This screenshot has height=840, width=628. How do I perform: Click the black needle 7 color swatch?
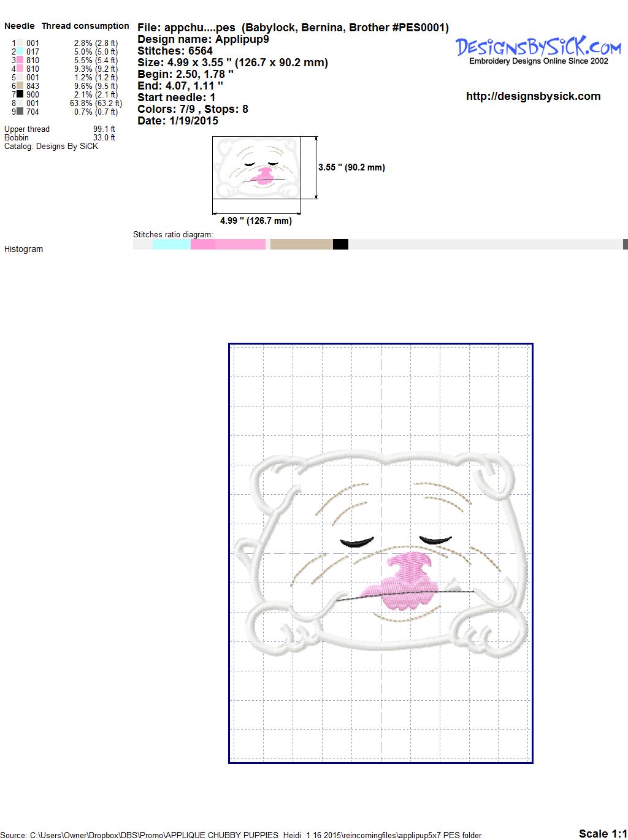(x=20, y=95)
